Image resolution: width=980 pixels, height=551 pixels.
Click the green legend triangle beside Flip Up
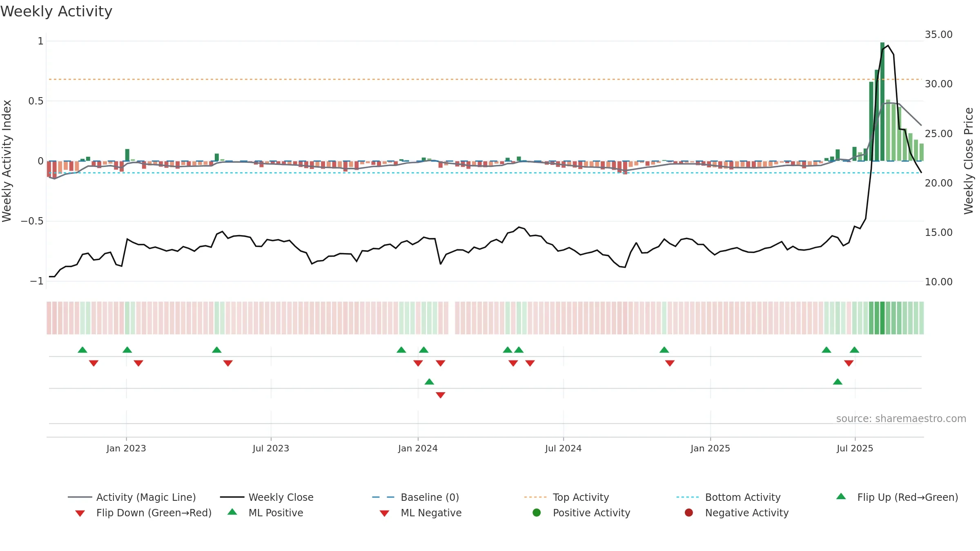(x=841, y=496)
